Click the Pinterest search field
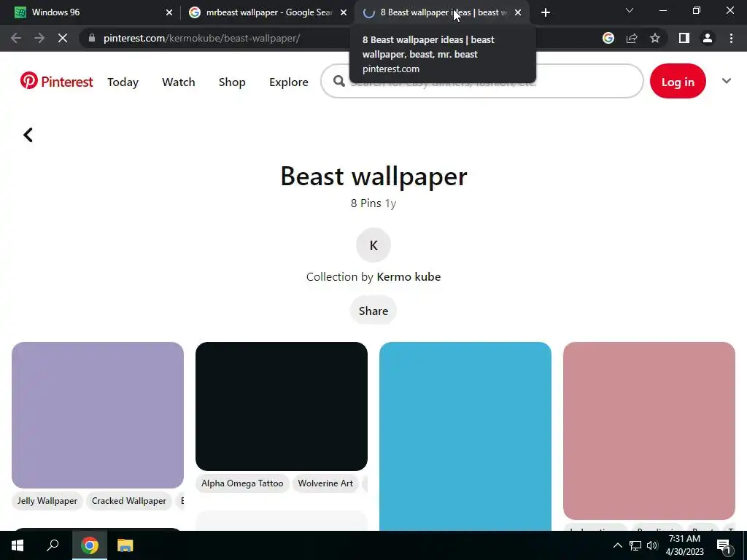 coord(482,82)
